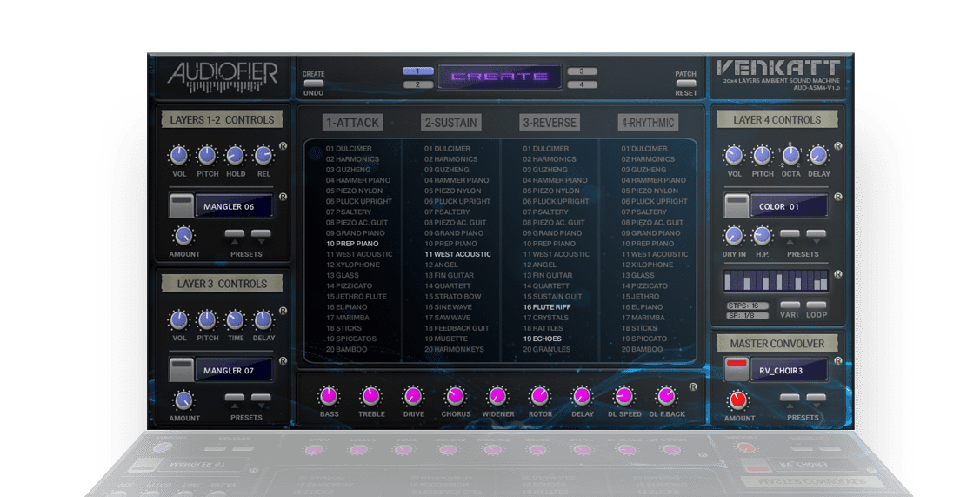Viewport: 980px width, 497px height.
Task: Select patch slot 1
Action: (418, 71)
